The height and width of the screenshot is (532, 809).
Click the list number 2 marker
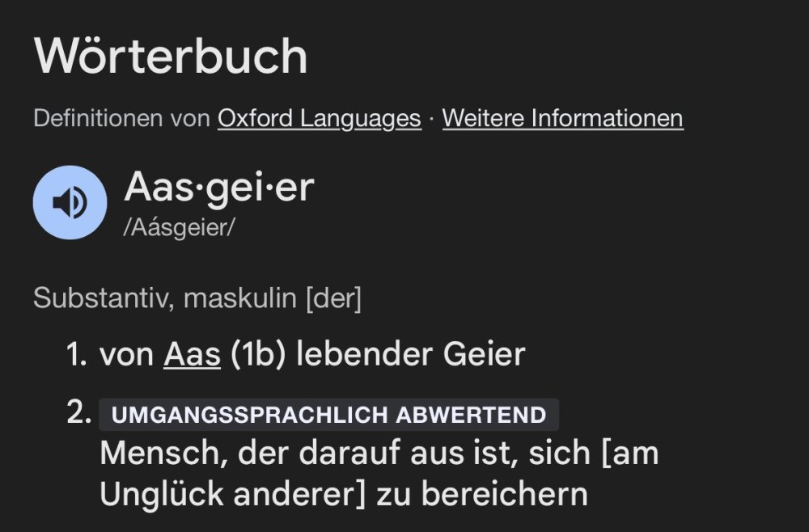click(78, 414)
